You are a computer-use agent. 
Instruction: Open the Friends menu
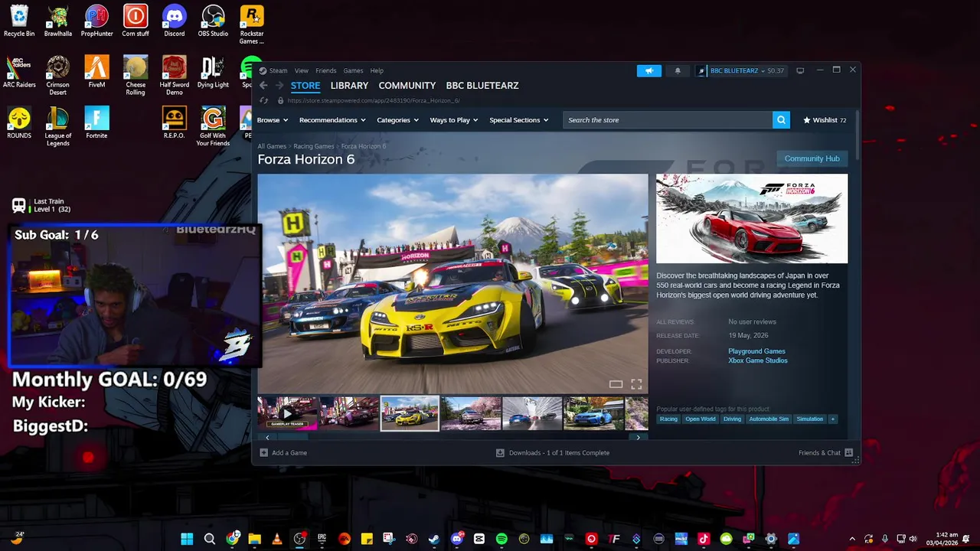[x=326, y=70]
